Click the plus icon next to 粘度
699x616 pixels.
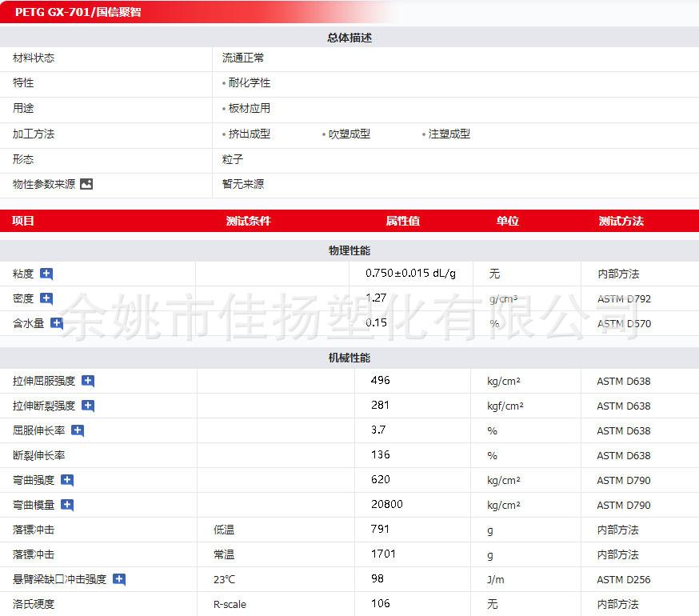(x=46, y=274)
